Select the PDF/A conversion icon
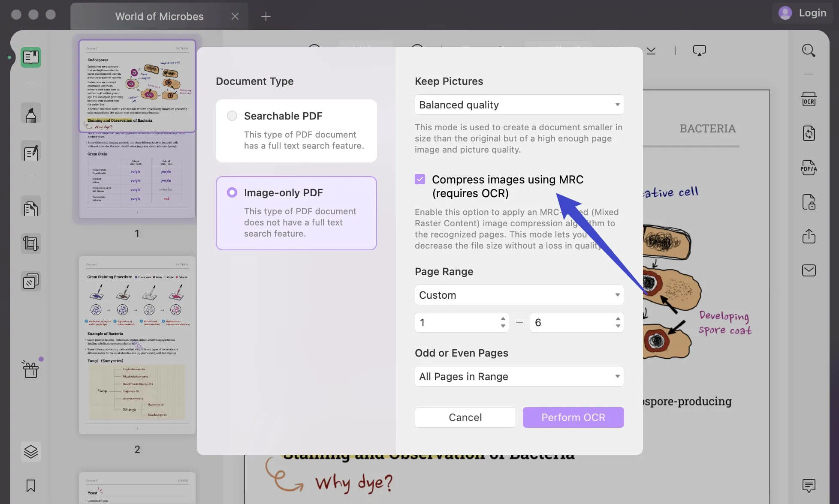839x504 pixels. (808, 169)
